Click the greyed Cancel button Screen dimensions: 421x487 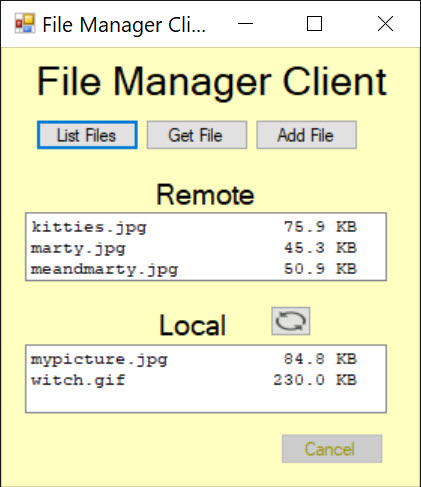click(x=332, y=449)
